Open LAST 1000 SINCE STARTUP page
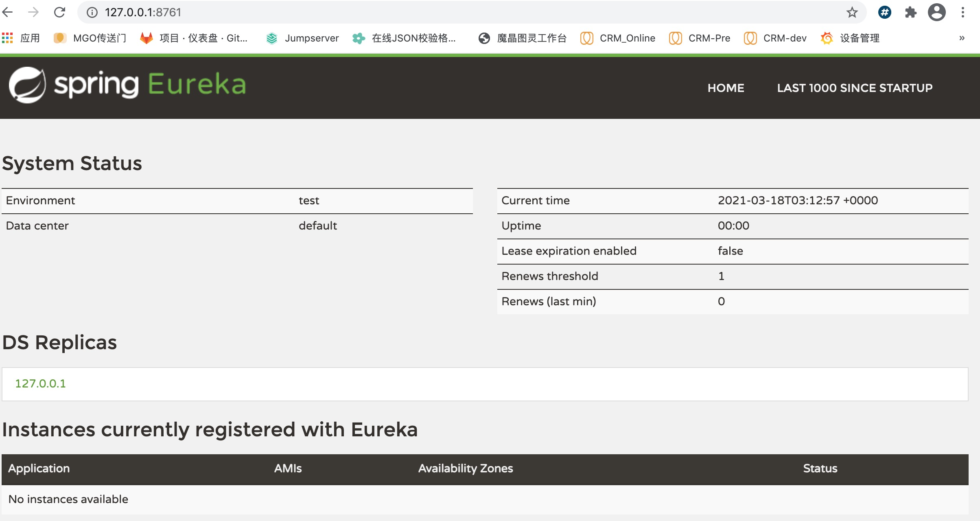Image resolution: width=980 pixels, height=521 pixels. click(x=855, y=88)
